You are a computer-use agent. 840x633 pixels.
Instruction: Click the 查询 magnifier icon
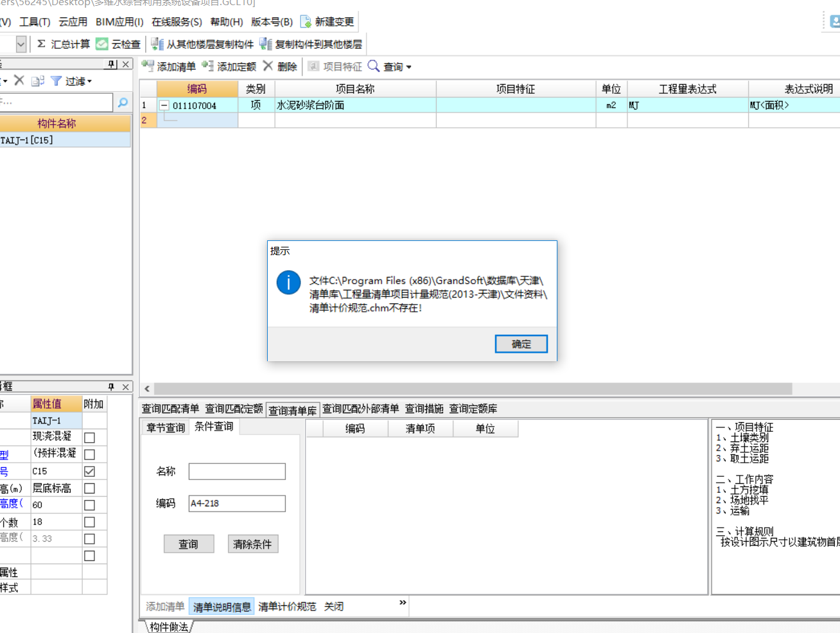(373, 66)
